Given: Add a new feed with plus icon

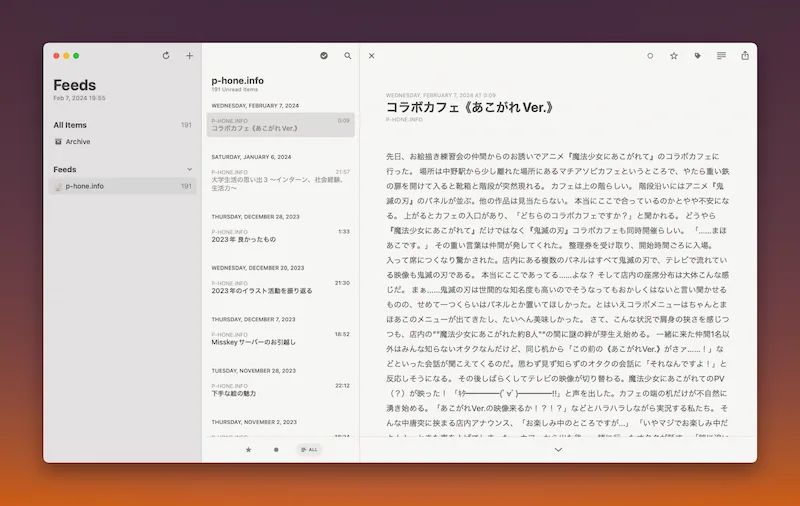Looking at the screenshot, I should pyautogui.click(x=189, y=56).
